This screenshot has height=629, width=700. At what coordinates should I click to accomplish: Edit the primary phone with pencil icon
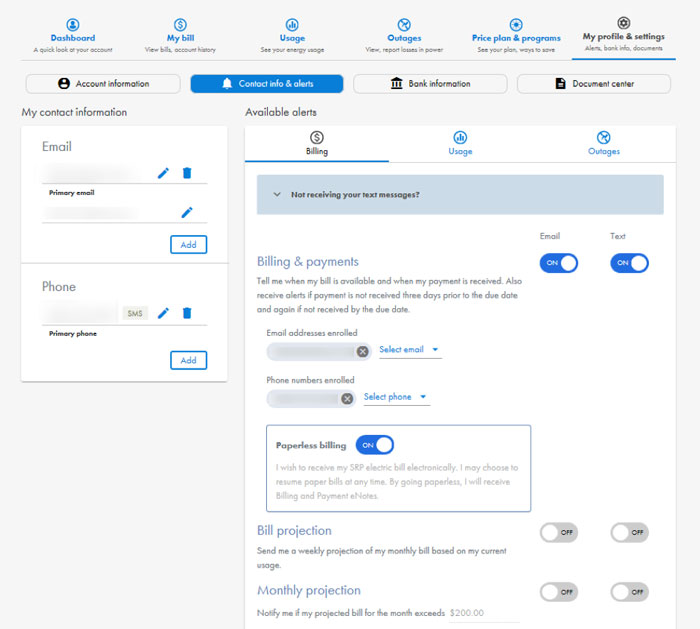pos(163,313)
